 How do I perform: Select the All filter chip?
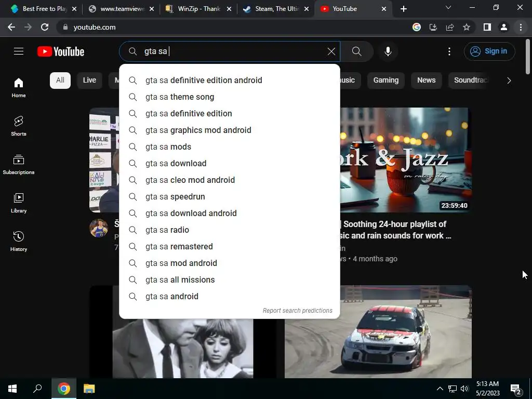pos(60,81)
